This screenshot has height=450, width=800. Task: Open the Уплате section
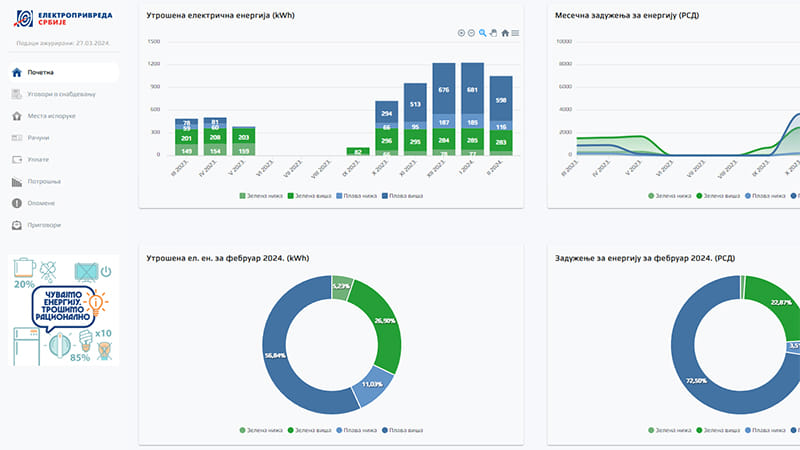38,160
